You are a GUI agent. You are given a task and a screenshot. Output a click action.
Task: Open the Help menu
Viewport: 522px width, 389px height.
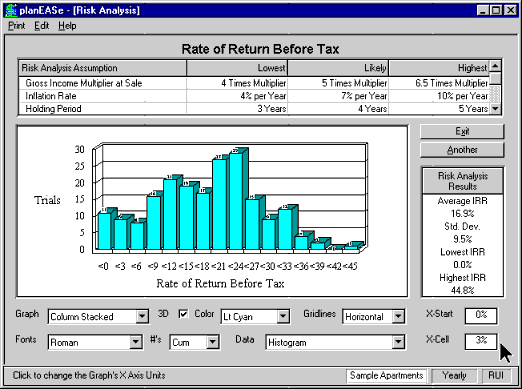67,26
